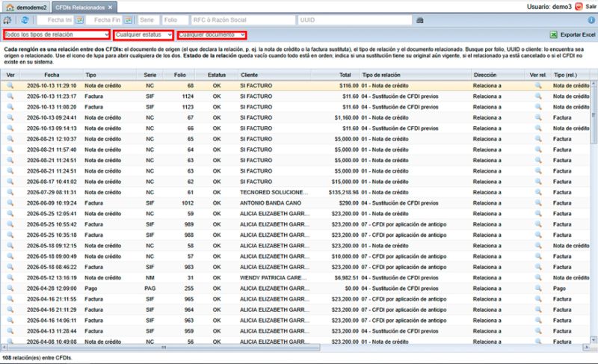Sort by the Estatus column header
This screenshot has height=364, width=598.
coord(217,75)
